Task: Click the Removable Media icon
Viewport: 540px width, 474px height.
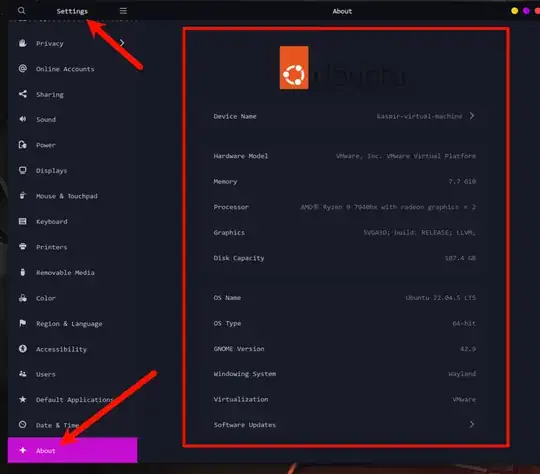Action: tap(23, 272)
